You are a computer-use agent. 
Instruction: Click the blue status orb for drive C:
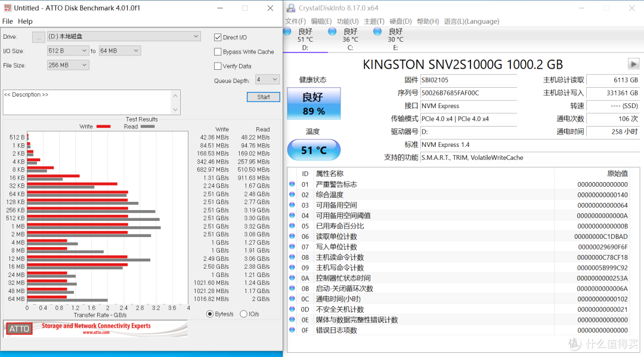pos(332,31)
